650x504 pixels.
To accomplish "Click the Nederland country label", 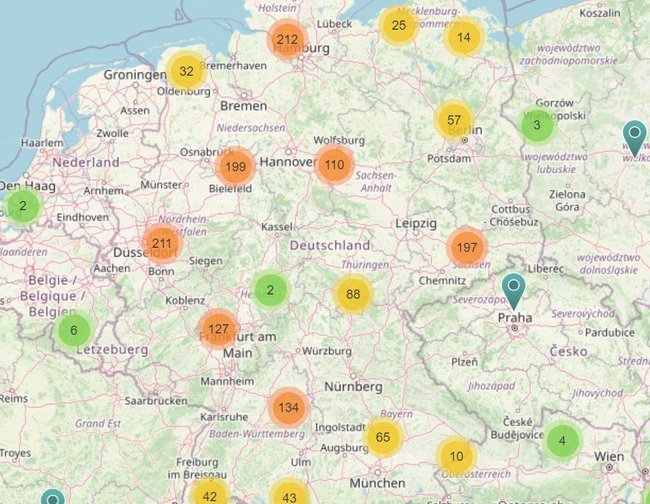I will [x=86, y=162].
